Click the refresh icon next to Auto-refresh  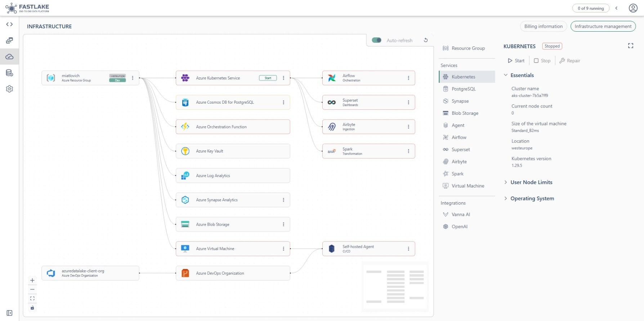click(x=426, y=40)
